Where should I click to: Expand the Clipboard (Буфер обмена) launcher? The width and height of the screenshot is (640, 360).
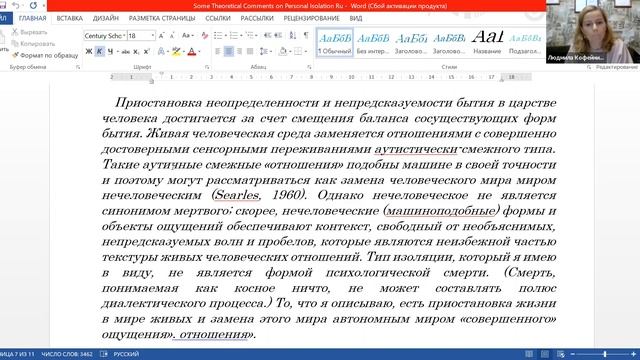(78, 67)
